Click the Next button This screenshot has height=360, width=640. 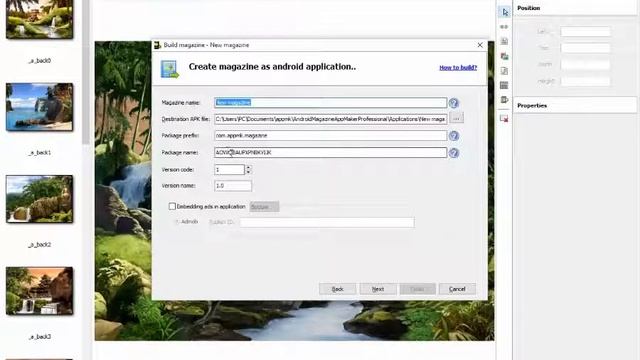[378, 289]
